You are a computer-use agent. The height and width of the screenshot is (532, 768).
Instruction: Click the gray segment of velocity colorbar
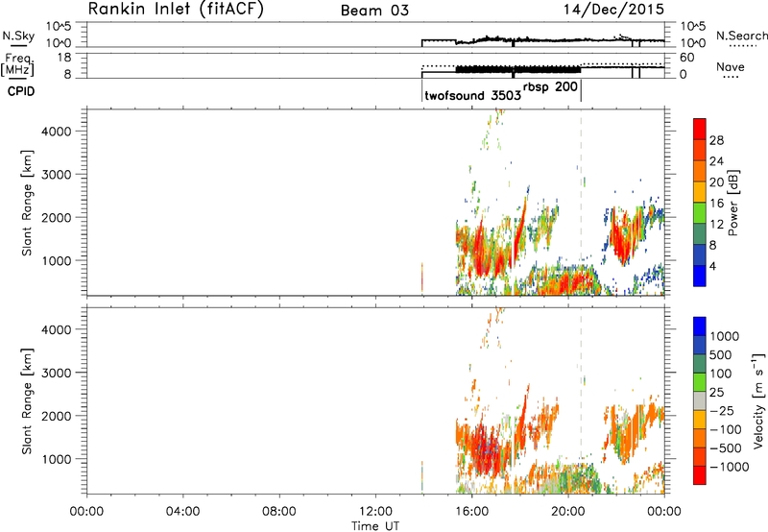(700, 400)
